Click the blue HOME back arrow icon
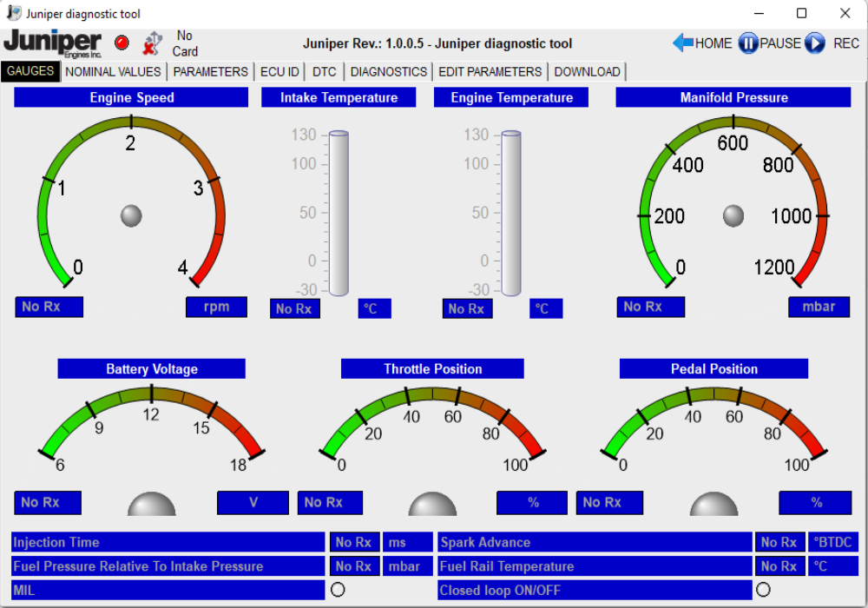 point(682,43)
